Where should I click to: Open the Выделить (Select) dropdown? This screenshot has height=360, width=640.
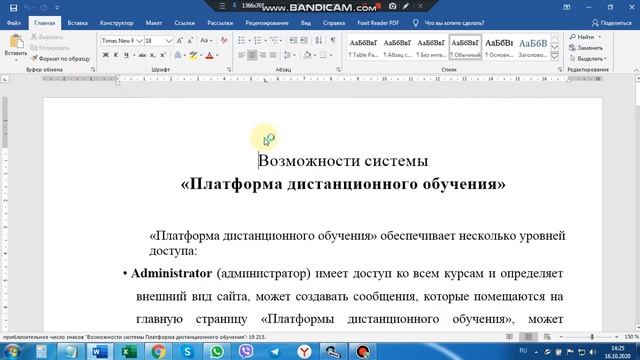[588, 58]
